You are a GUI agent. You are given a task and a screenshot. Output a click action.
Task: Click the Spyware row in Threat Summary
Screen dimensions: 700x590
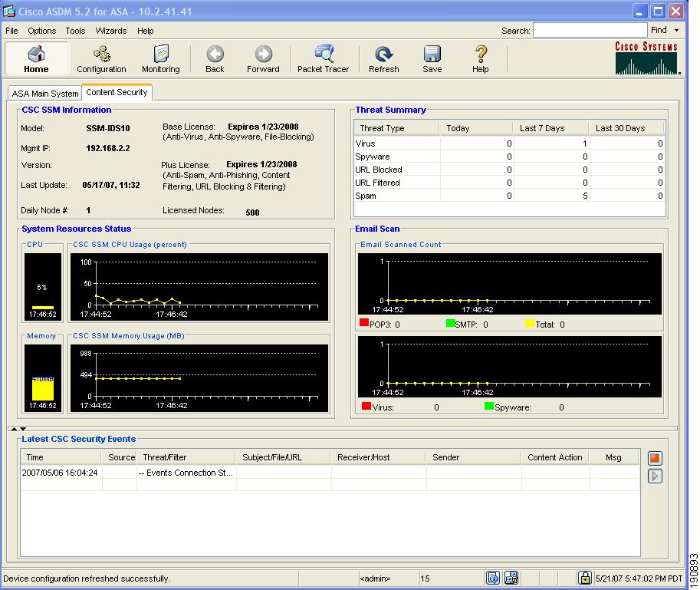pos(509,157)
